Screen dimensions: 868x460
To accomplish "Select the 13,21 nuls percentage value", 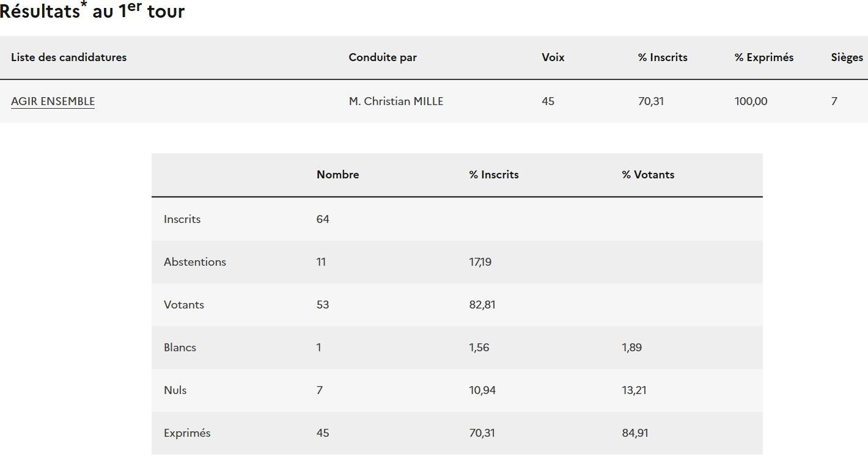I will click(x=634, y=390).
